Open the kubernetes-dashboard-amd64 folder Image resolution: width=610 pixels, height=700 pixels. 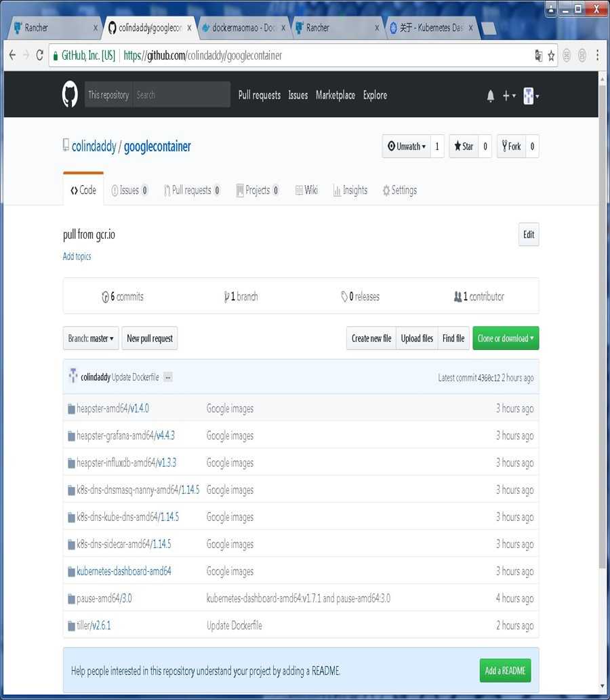coord(123,571)
